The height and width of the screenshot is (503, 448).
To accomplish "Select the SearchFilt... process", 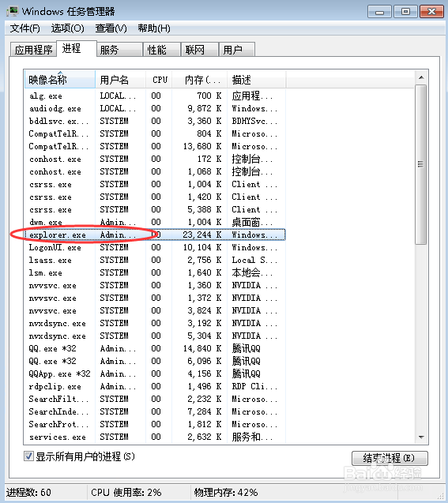I will tap(155, 399).
